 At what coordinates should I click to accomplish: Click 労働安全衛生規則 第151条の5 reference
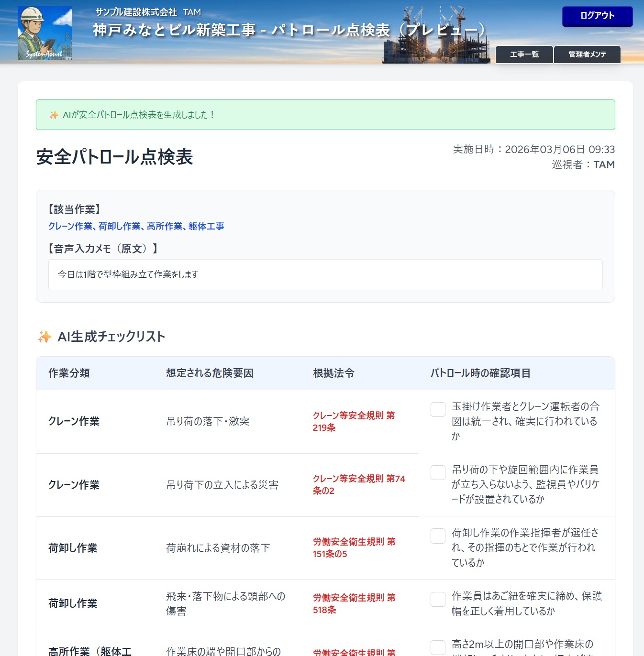point(354,547)
